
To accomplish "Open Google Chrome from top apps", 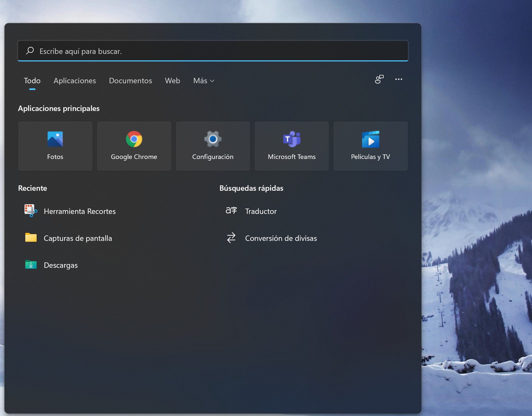I will [x=134, y=146].
